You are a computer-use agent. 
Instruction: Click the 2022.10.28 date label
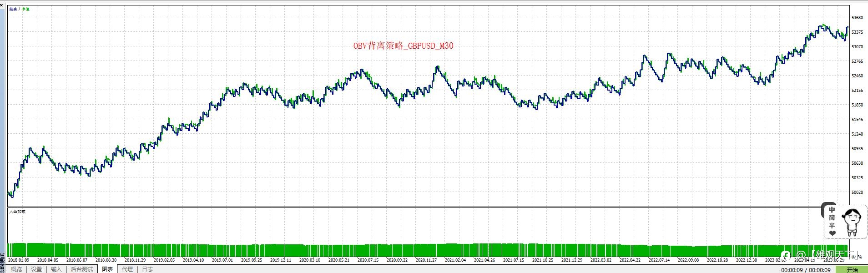coord(717,260)
